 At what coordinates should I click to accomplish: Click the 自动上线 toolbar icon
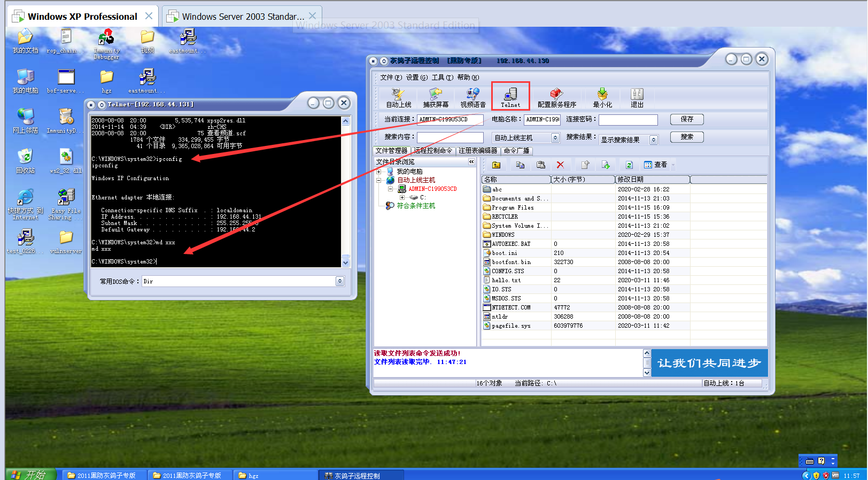[x=399, y=98]
